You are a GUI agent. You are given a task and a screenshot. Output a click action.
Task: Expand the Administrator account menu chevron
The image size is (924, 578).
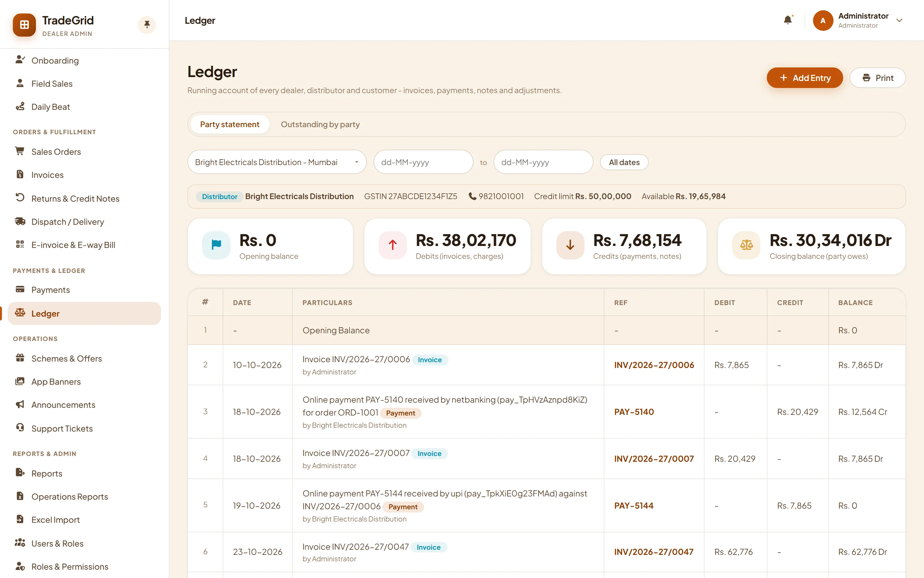point(899,21)
